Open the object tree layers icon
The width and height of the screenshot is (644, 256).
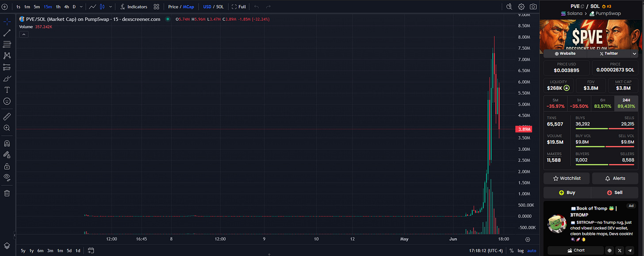coord(7,246)
